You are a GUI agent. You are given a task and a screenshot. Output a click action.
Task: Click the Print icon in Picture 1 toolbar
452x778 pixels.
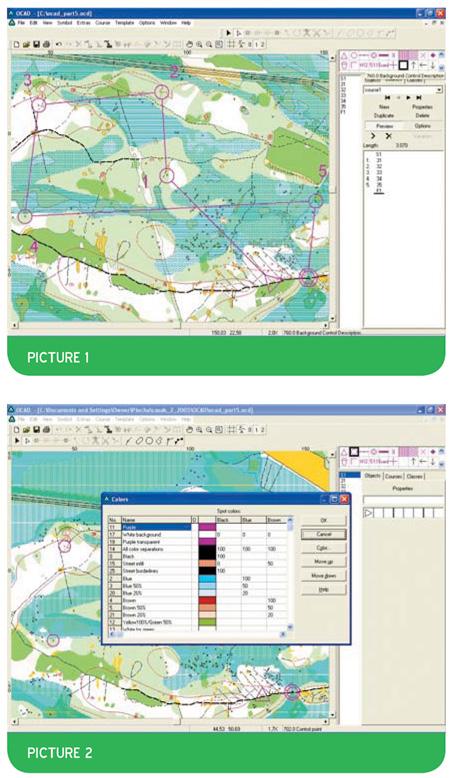46,44
